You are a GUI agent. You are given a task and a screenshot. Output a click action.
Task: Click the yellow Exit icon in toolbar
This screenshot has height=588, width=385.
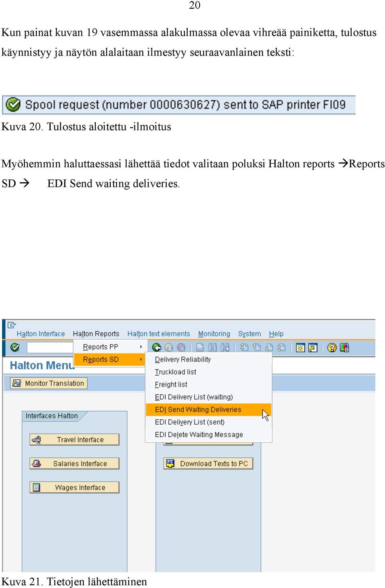pyautogui.click(x=169, y=347)
